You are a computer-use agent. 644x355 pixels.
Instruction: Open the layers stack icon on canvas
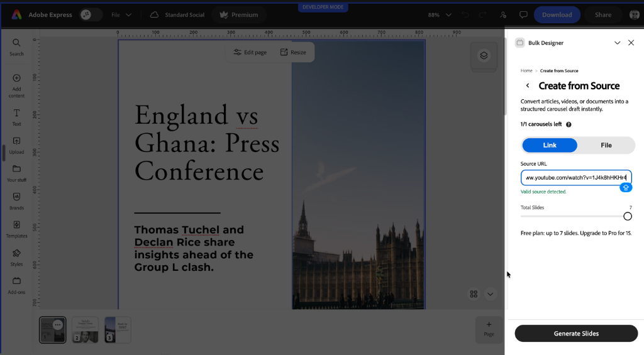click(484, 55)
